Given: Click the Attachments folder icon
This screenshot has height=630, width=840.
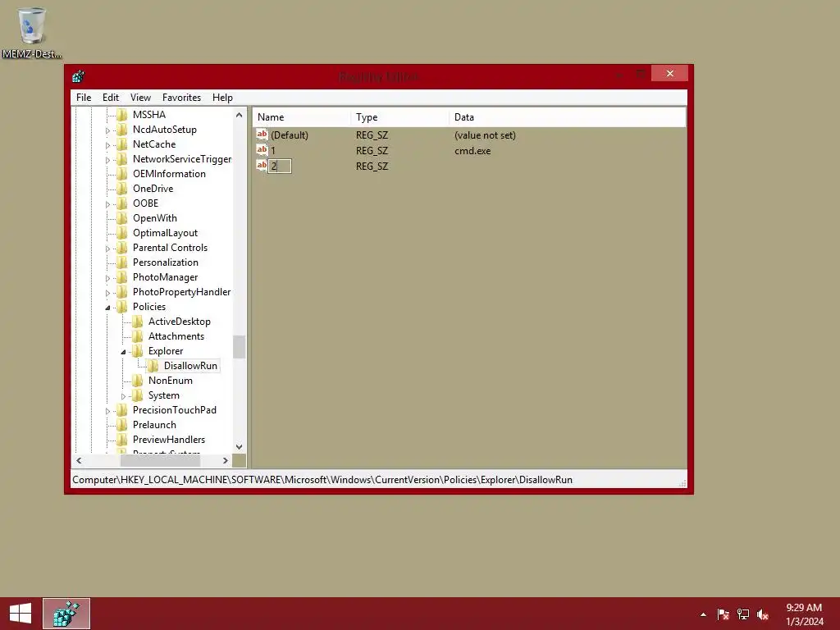Looking at the screenshot, I should pos(138,336).
